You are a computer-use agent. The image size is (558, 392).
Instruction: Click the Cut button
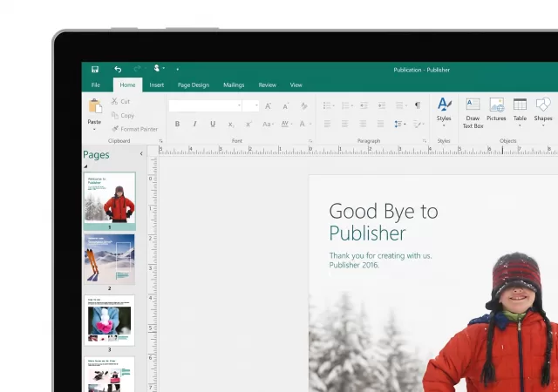(x=120, y=101)
